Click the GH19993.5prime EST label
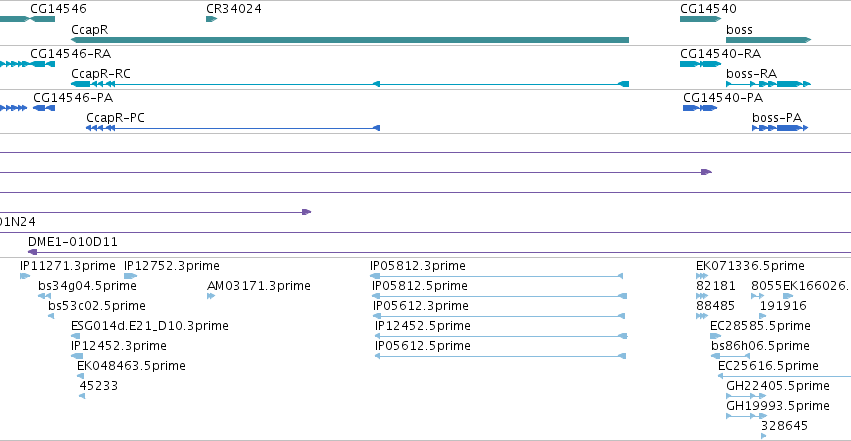851x441 pixels. [778, 406]
